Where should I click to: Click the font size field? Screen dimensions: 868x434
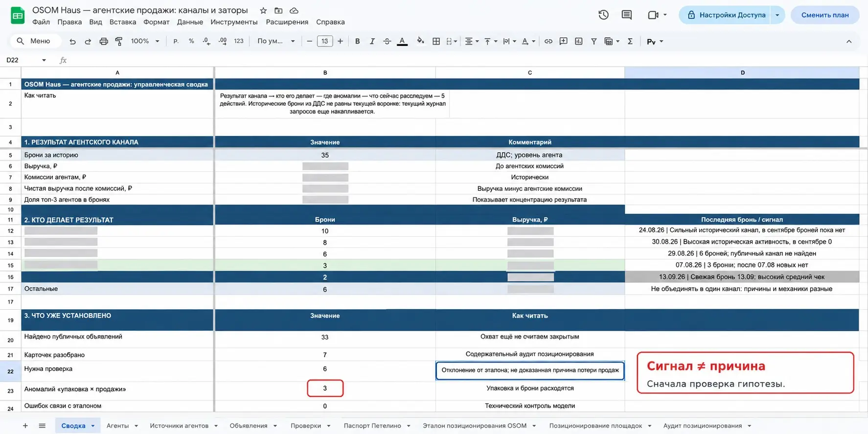pos(325,42)
